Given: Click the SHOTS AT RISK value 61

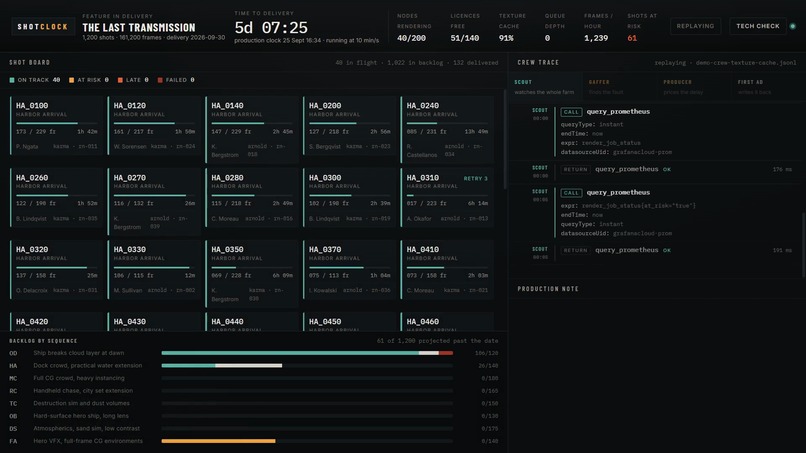Looking at the screenshot, I should point(632,38).
